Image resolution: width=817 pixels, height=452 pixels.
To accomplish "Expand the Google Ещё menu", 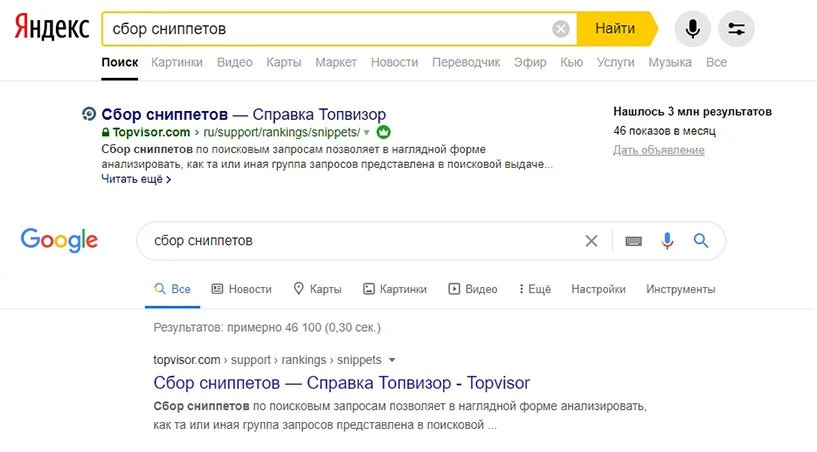I will click(x=535, y=289).
